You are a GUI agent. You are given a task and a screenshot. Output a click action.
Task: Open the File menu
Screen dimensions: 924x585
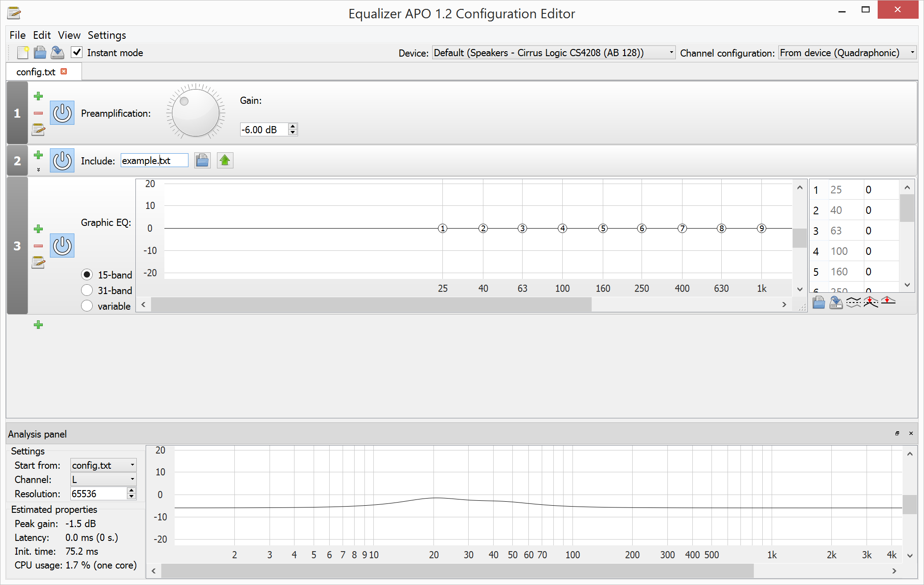click(17, 35)
